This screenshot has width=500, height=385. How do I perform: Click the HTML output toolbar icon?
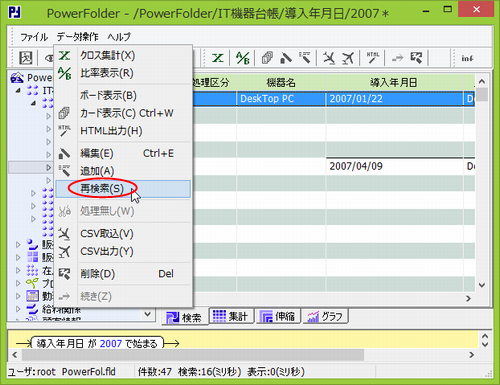(373, 57)
